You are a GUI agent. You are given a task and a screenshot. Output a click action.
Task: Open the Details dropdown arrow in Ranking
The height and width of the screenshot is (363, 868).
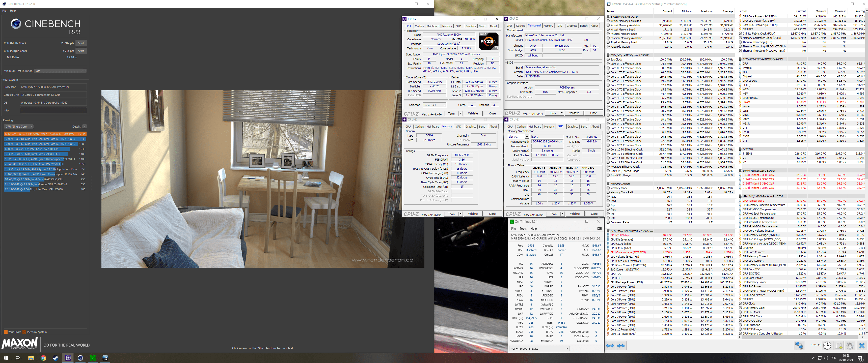(84, 127)
